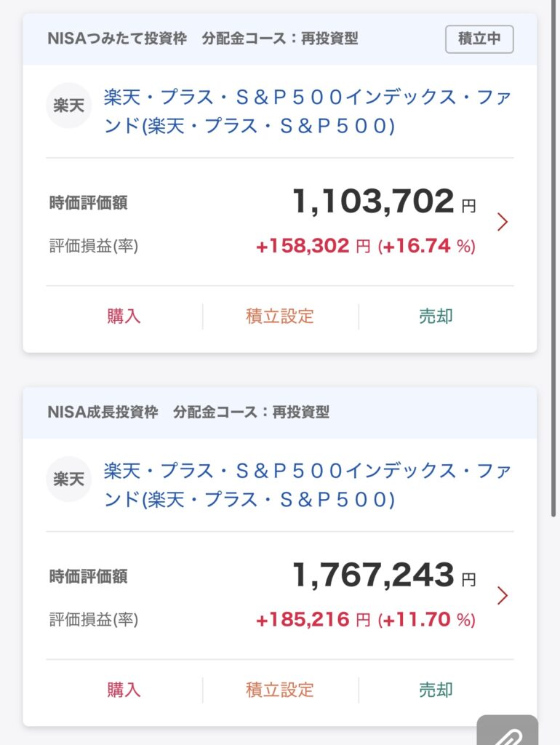Tap 売却 in the 成長投資枠 card
The width and height of the screenshot is (560, 745).
click(436, 690)
